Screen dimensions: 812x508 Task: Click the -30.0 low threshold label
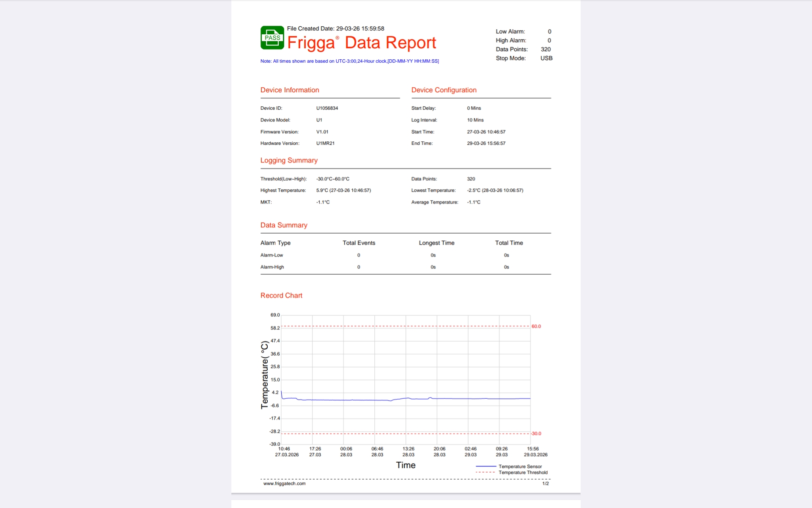(x=536, y=433)
